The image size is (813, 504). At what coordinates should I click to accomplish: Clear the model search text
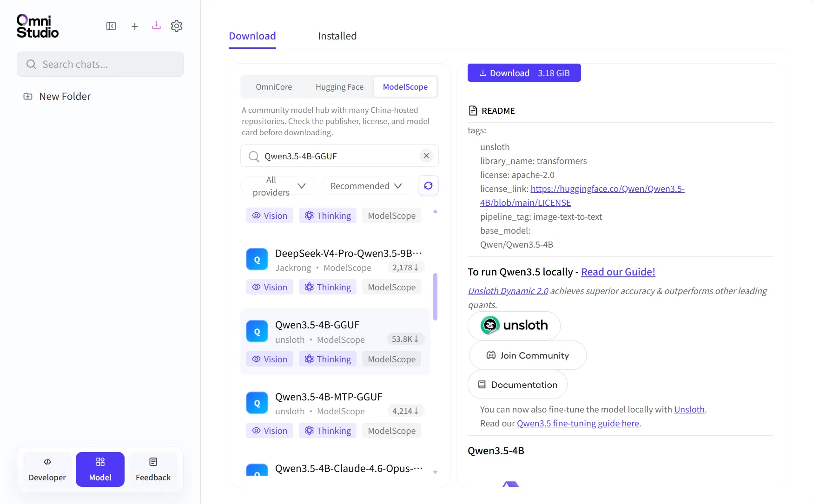pos(426,156)
